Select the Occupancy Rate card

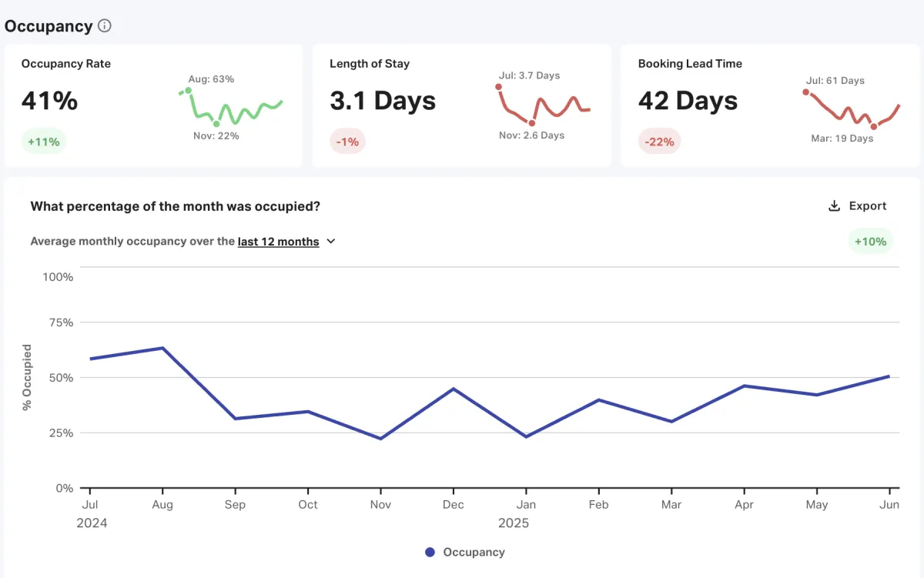(x=153, y=105)
